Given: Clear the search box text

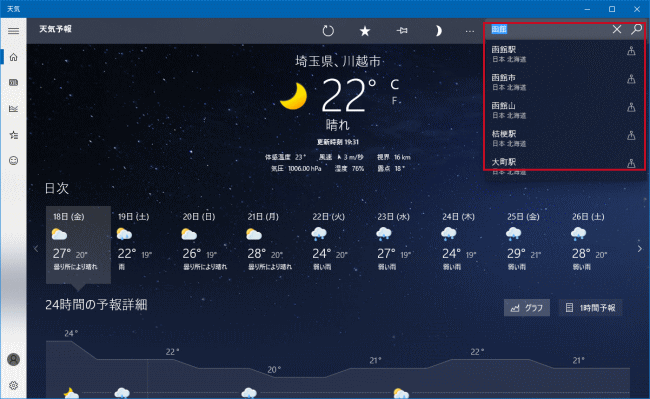Looking at the screenshot, I should (x=617, y=29).
